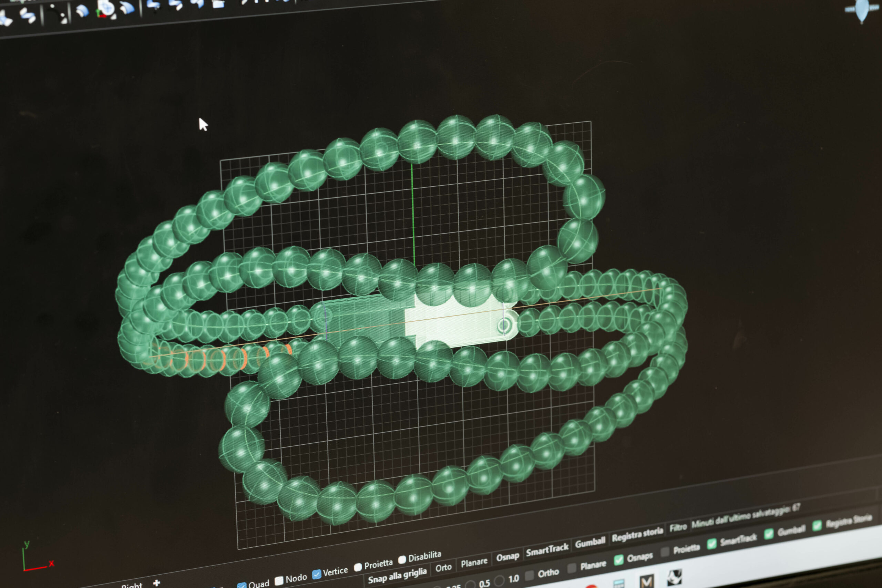Select the 1.0 radio button
The height and width of the screenshot is (588, 882).
point(499,581)
